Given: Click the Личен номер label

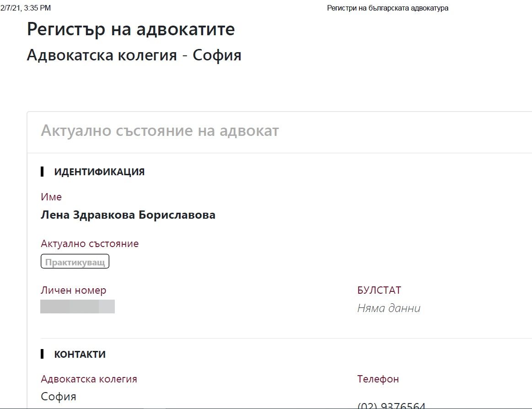Looking at the screenshot, I should pos(74,290).
